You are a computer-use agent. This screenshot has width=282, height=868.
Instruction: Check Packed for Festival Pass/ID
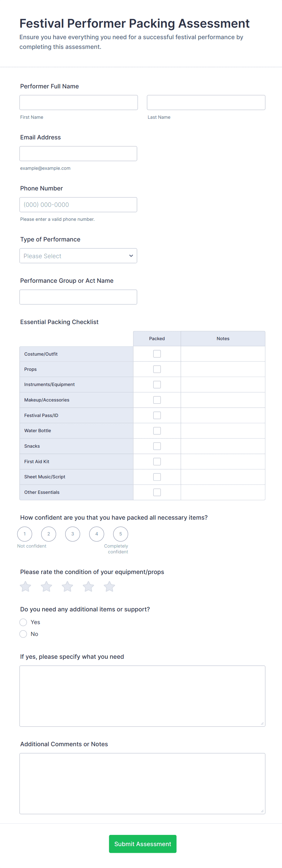157,415
